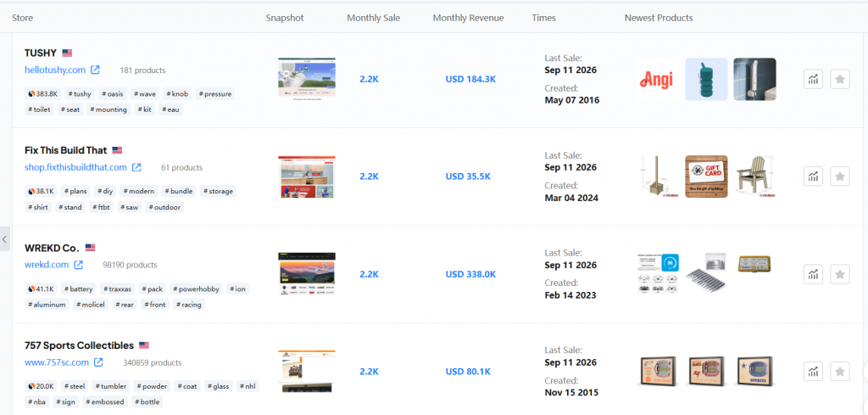This screenshot has height=415, width=868.
Task: Open wrekd.com external link icon
Action: (79, 265)
